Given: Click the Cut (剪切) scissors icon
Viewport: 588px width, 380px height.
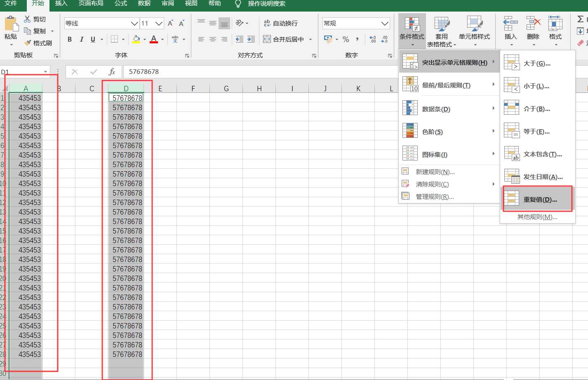Looking at the screenshot, I should [27, 19].
